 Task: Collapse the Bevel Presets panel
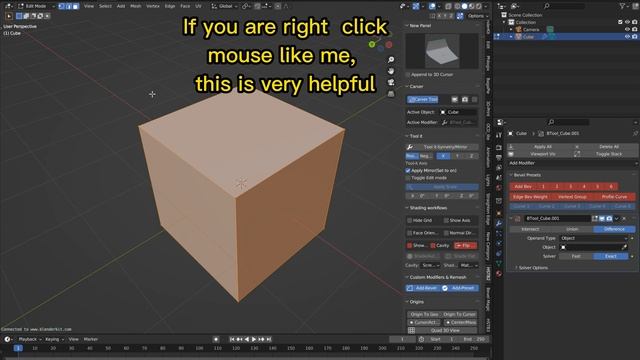(527, 175)
